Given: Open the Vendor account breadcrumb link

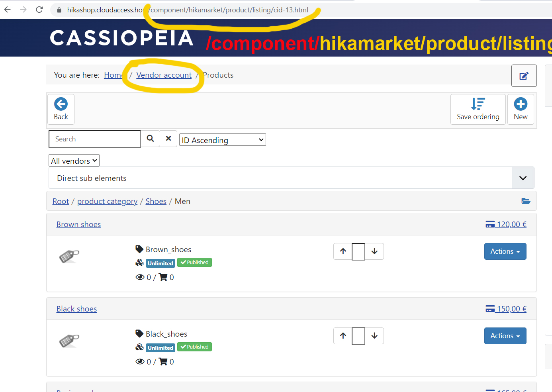Looking at the screenshot, I should (164, 75).
